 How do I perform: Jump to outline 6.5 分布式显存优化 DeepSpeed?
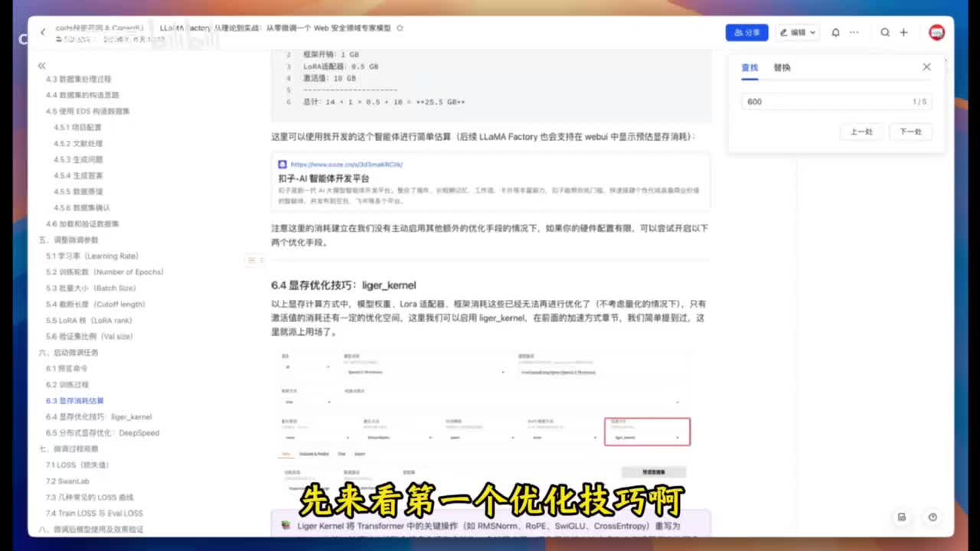[102, 432]
